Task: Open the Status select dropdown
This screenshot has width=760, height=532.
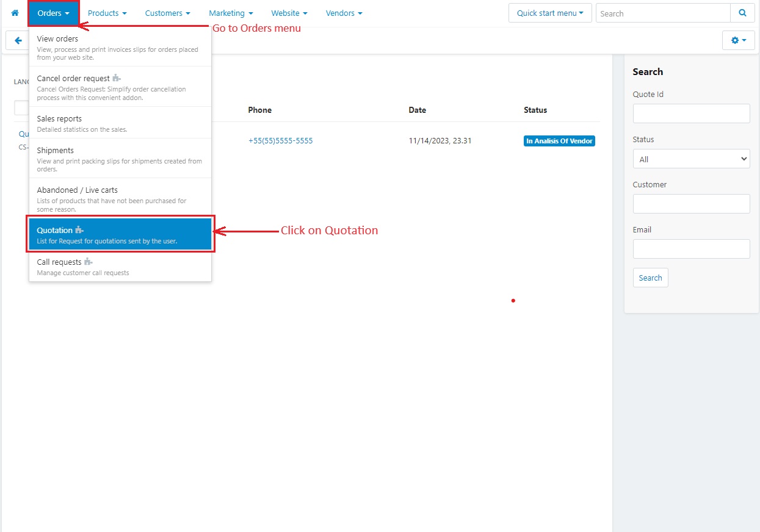Action: coord(691,159)
